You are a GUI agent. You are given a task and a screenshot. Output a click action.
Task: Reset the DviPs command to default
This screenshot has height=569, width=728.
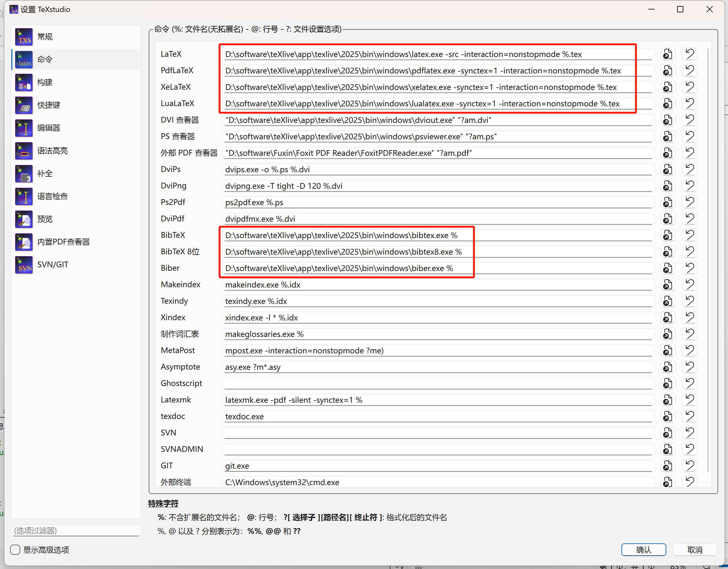click(690, 169)
